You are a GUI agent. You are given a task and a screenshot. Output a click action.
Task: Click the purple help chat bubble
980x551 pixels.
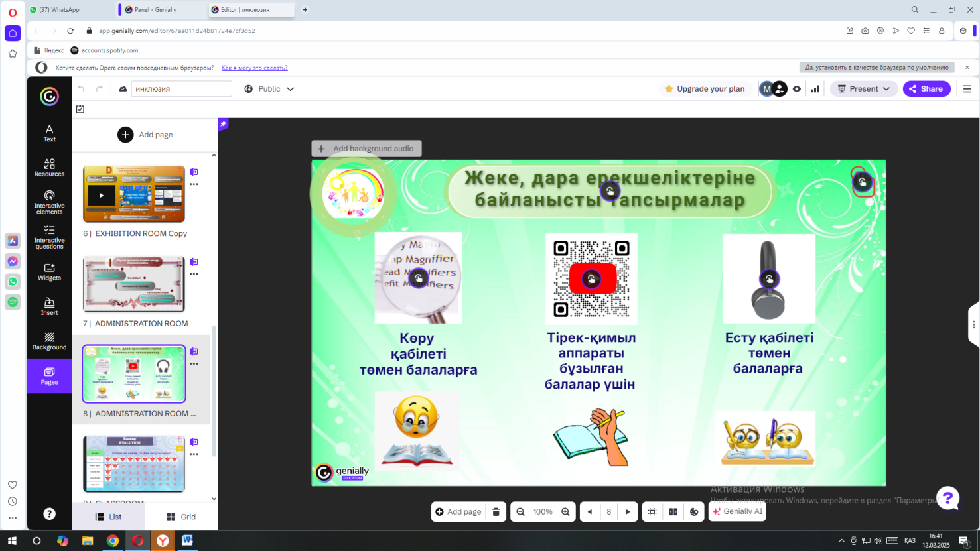tap(948, 497)
